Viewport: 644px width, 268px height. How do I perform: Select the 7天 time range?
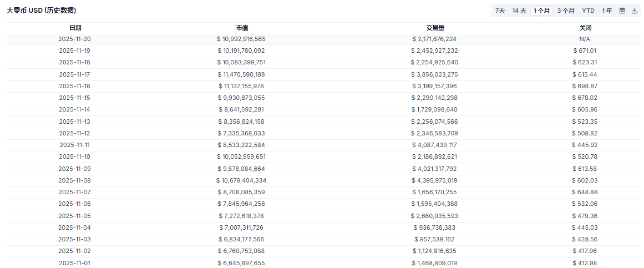tap(500, 11)
